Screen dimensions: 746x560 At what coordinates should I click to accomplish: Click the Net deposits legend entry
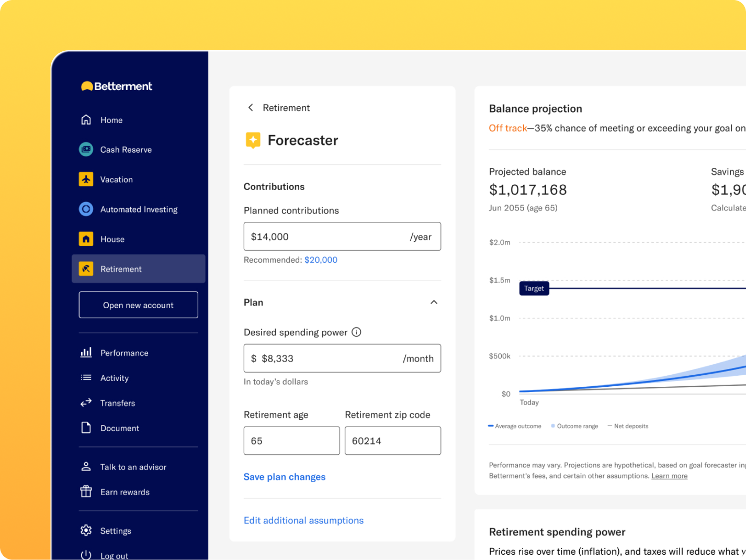point(628,426)
